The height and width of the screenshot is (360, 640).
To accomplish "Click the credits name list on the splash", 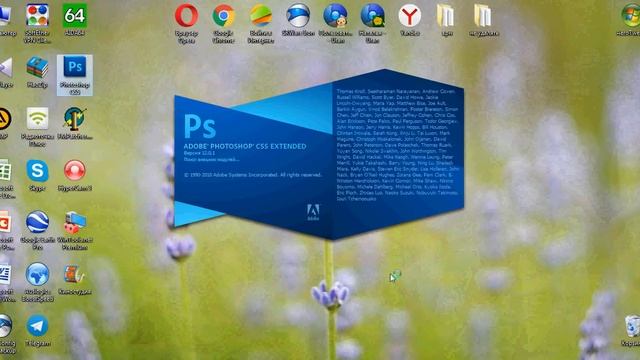I will (x=398, y=145).
